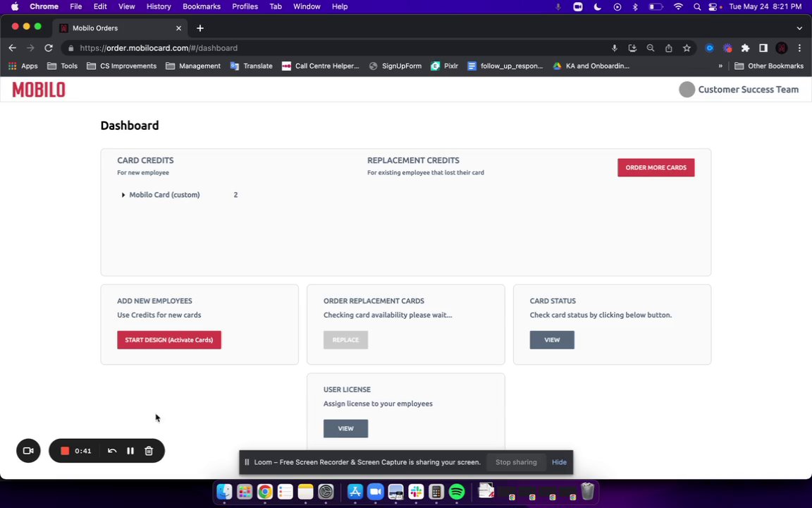Open the Chrome profile avatar

coord(782,48)
